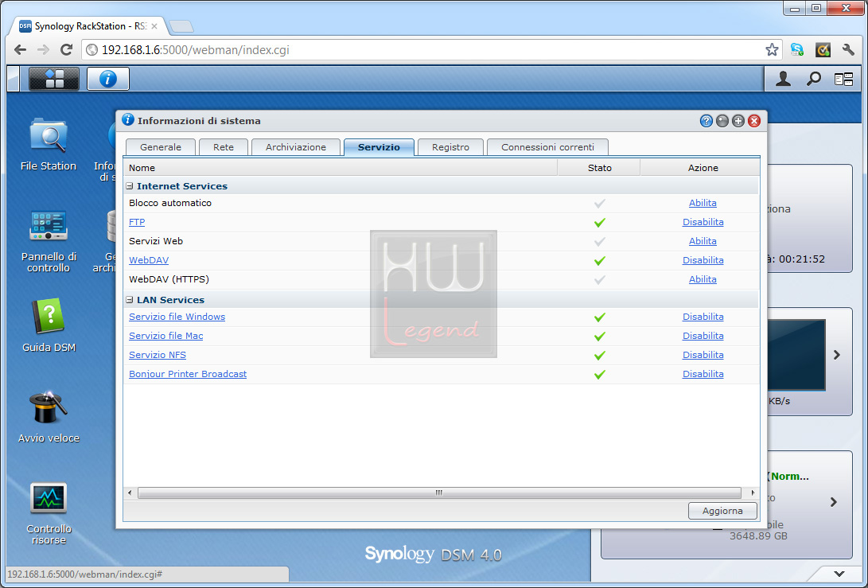Open the FTP service link

pyautogui.click(x=137, y=222)
